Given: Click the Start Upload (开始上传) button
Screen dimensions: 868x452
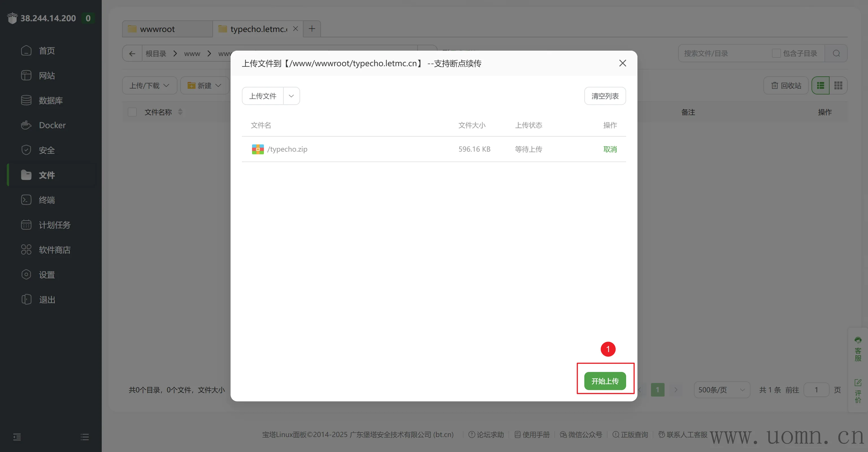Looking at the screenshot, I should click(x=605, y=381).
